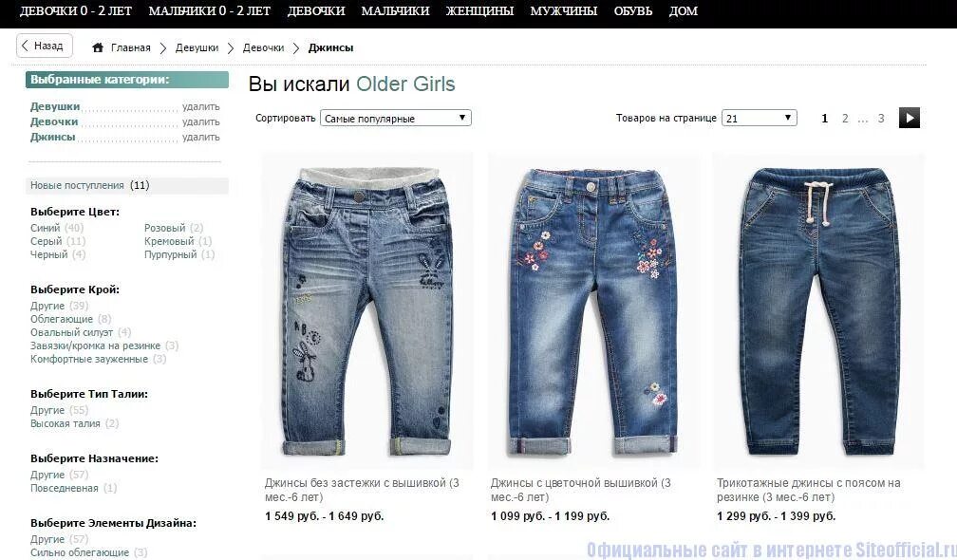Remove the Джинсы category filter
Image resolution: width=957 pixels, height=560 pixels.
click(x=201, y=138)
